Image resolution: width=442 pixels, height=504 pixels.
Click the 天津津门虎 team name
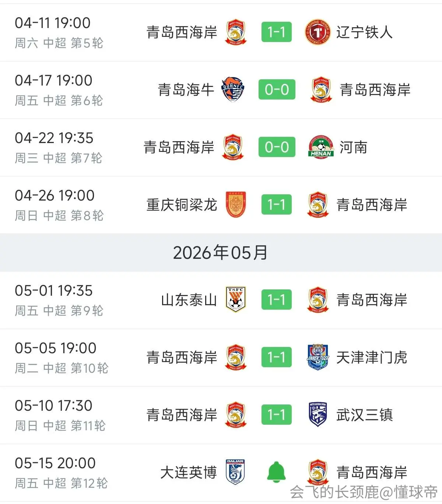372,357
